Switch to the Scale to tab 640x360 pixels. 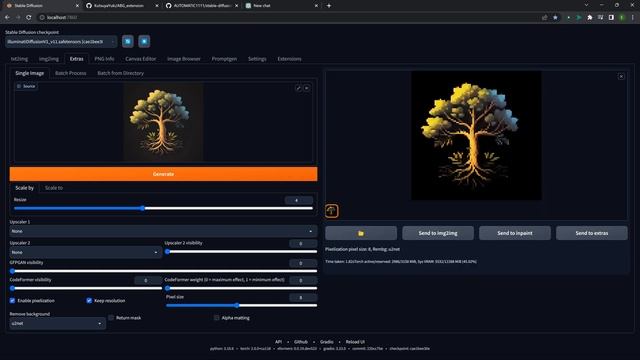point(54,188)
